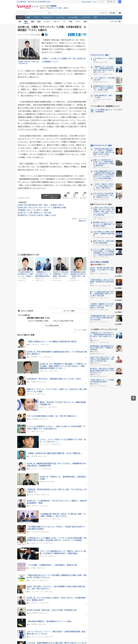The width and height of the screenshot is (138, 644).
Task: Click ログイン link in header
Action: (x=42, y=8)
